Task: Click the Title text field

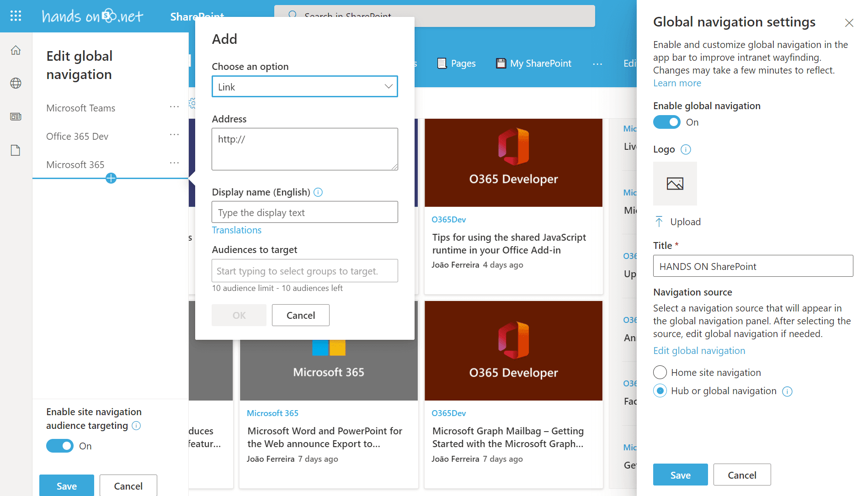Action: 752,266
